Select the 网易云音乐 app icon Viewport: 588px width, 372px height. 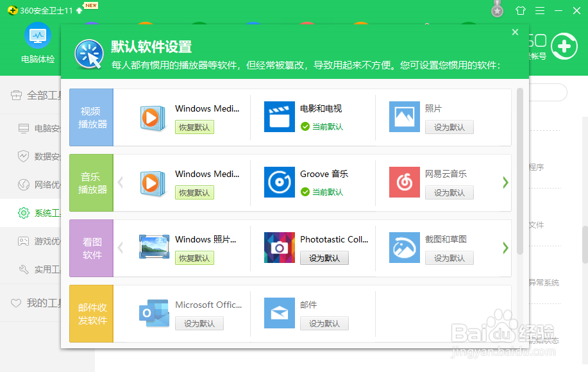pos(404,183)
